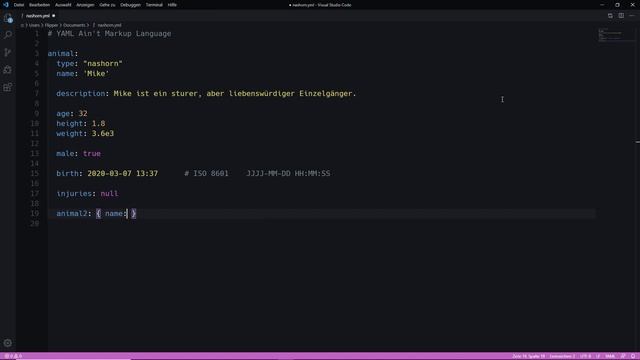
Task: Click the split editor icon
Action: (x=621, y=16)
